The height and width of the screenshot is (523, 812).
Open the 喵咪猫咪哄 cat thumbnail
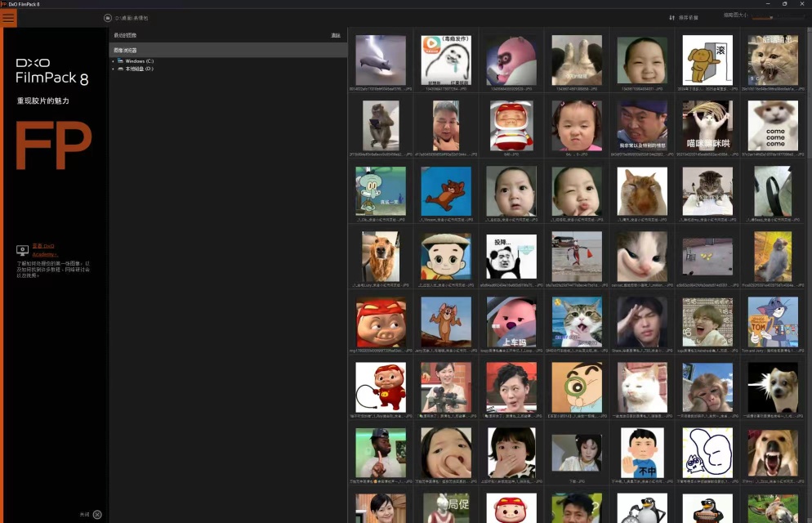click(707, 125)
